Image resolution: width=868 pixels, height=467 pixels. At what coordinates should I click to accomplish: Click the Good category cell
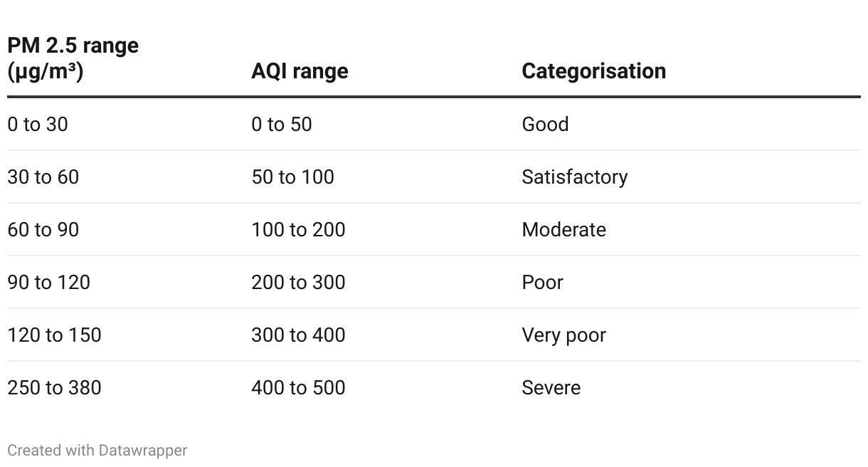pos(545,125)
